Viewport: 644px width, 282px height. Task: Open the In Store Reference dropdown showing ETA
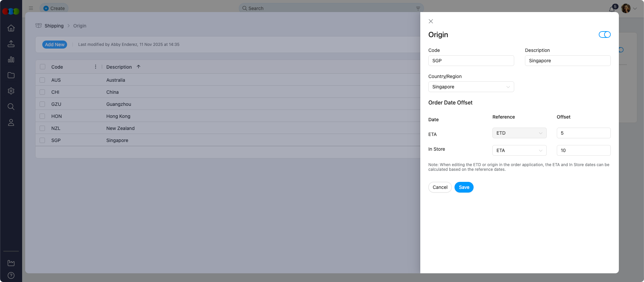coord(519,150)
